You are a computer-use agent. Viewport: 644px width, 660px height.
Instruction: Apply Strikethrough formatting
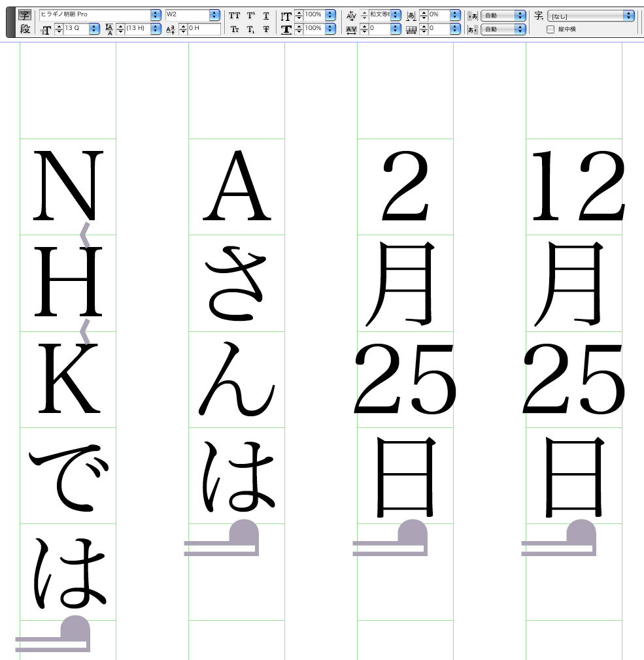pos(265,29)
